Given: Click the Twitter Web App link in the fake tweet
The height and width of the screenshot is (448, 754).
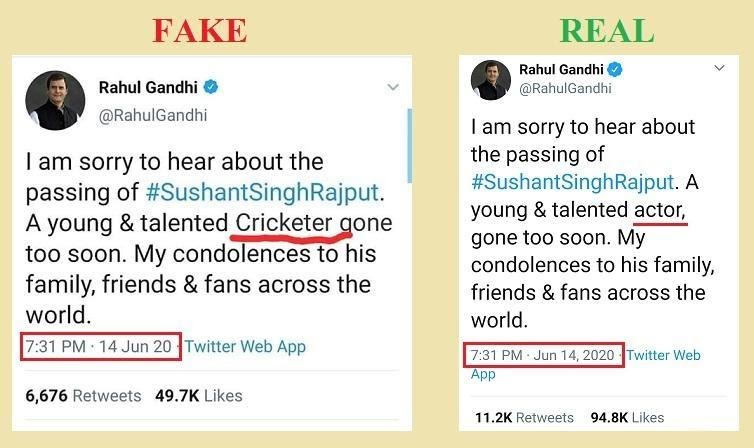Looking at the screenshot, I should point(245,347).
